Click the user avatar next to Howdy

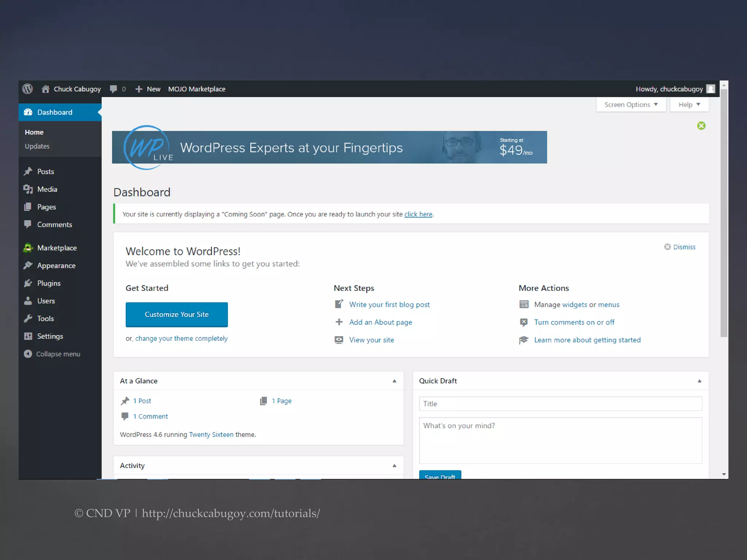click(x=711, y=89)
